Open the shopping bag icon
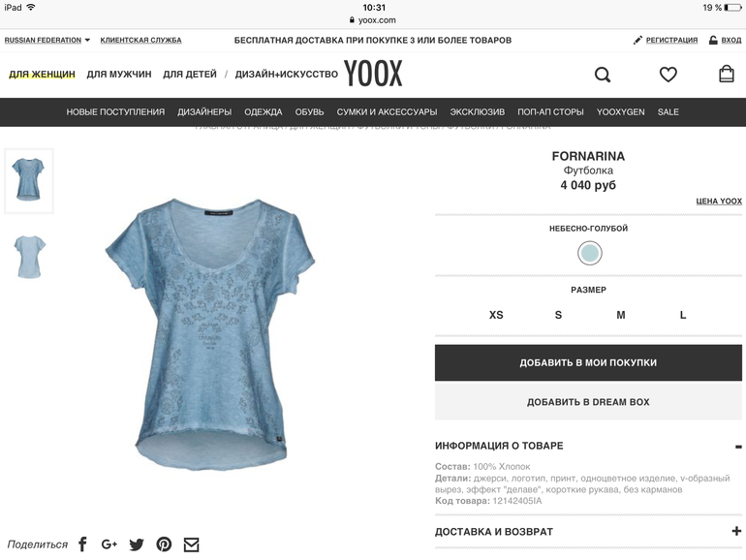The height and width of the screenshot is (560, 746). 726,75
